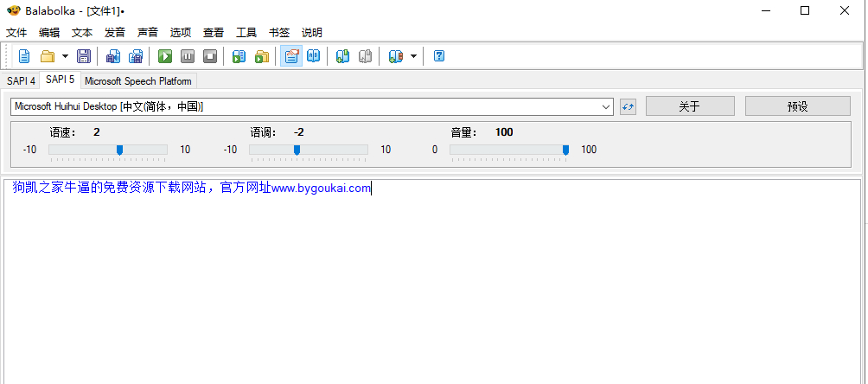Open the 文件 menu
Image resolution: width=868 pixels, height=384 pixels.
16,33
